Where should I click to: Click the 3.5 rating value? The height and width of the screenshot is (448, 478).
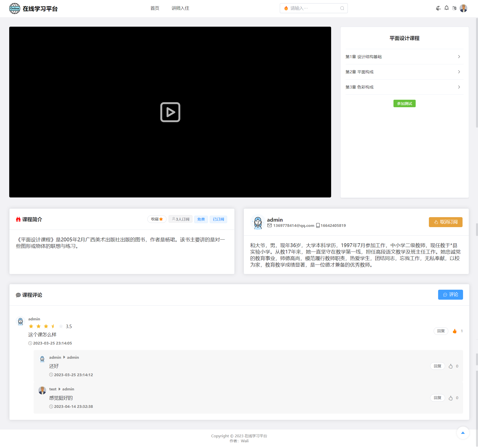pyautogui.click(x=69, y=326)
